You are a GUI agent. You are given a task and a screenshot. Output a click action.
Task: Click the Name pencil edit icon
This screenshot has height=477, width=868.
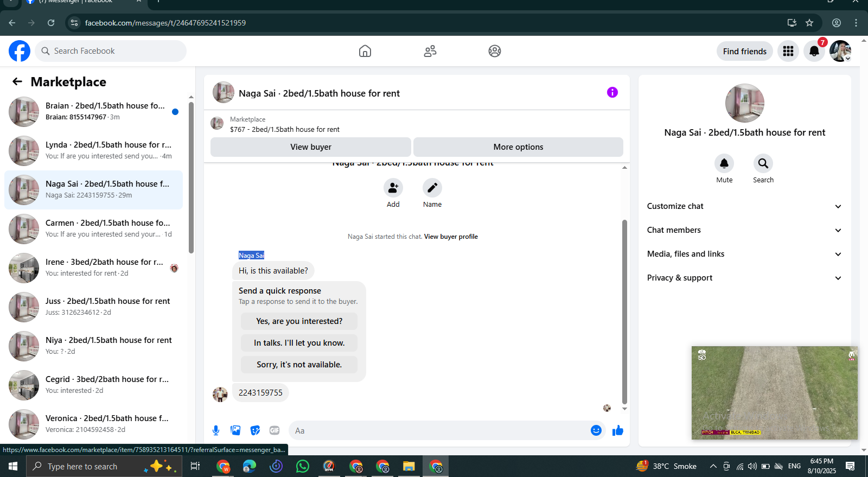[x=432, y=188]
